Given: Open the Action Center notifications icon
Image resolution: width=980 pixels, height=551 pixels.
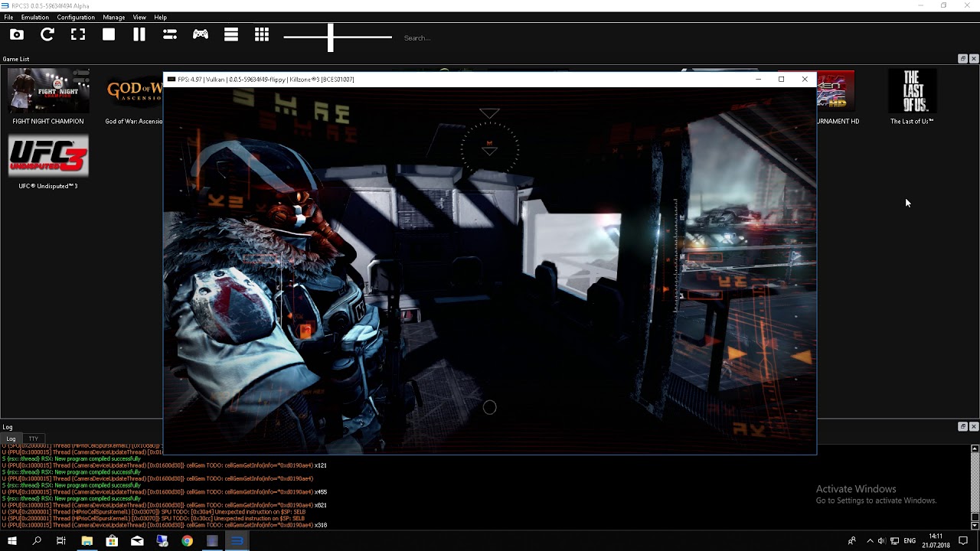Looking at the screenshot, I should pos(963,541).
